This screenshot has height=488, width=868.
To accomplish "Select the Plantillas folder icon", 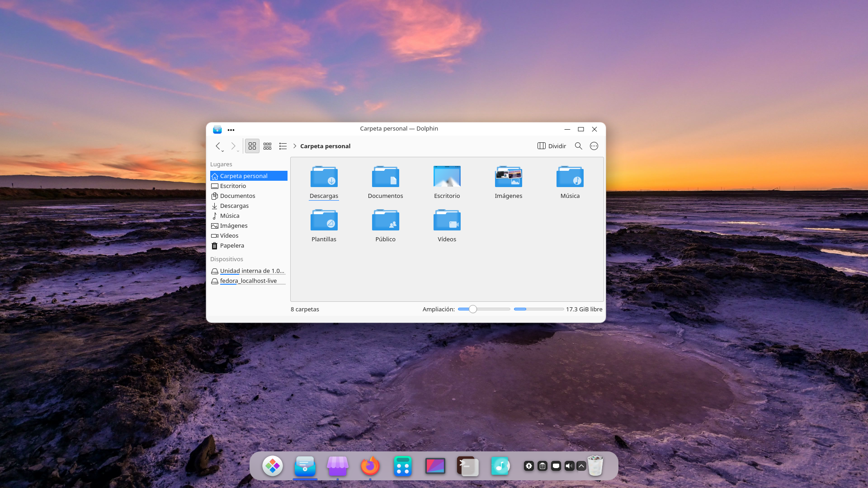I will (324, 220).
